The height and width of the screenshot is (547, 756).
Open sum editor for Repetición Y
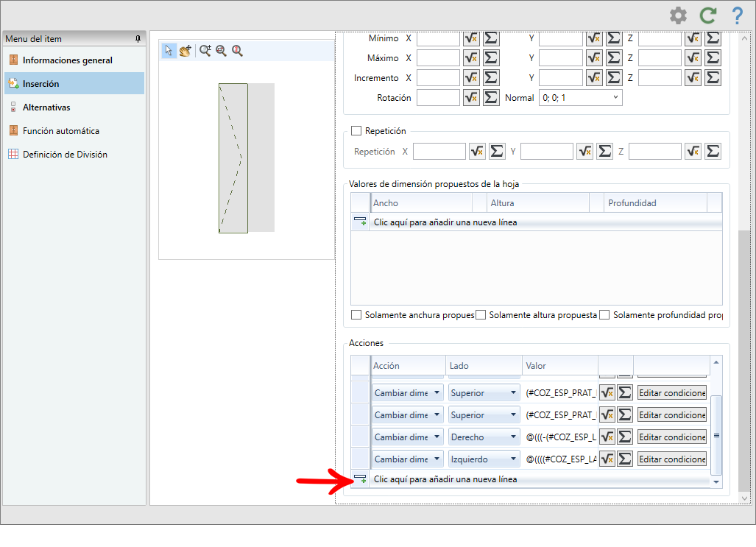pyautogui.click(x=604, y=152)
